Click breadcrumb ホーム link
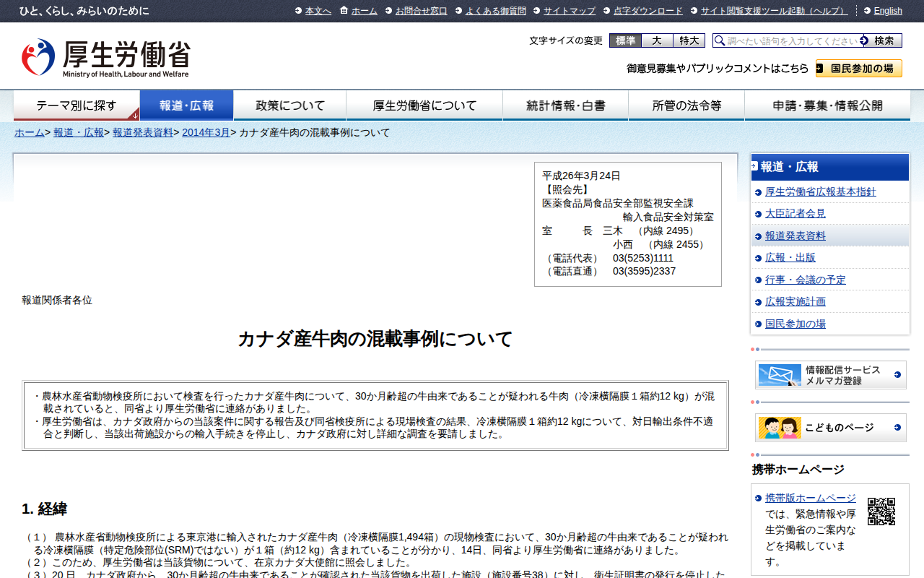This screenshot has width=924, height=578. point(30,132)
